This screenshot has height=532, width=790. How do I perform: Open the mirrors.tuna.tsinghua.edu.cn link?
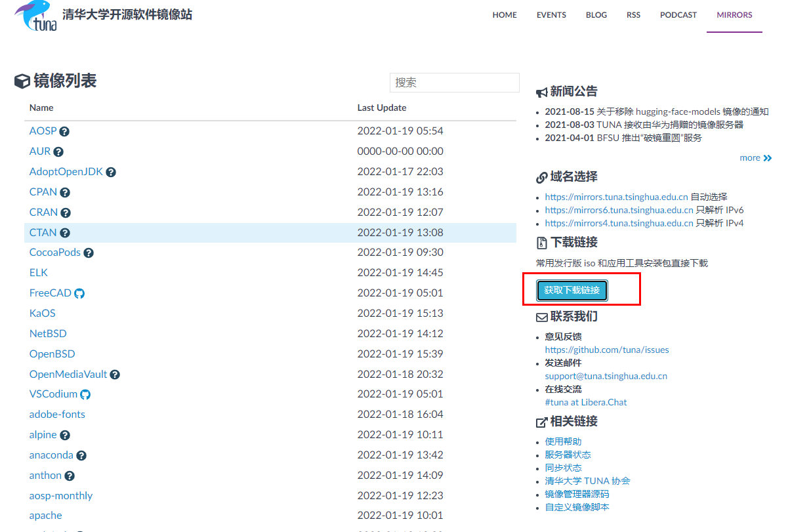(x=617, y=197)
